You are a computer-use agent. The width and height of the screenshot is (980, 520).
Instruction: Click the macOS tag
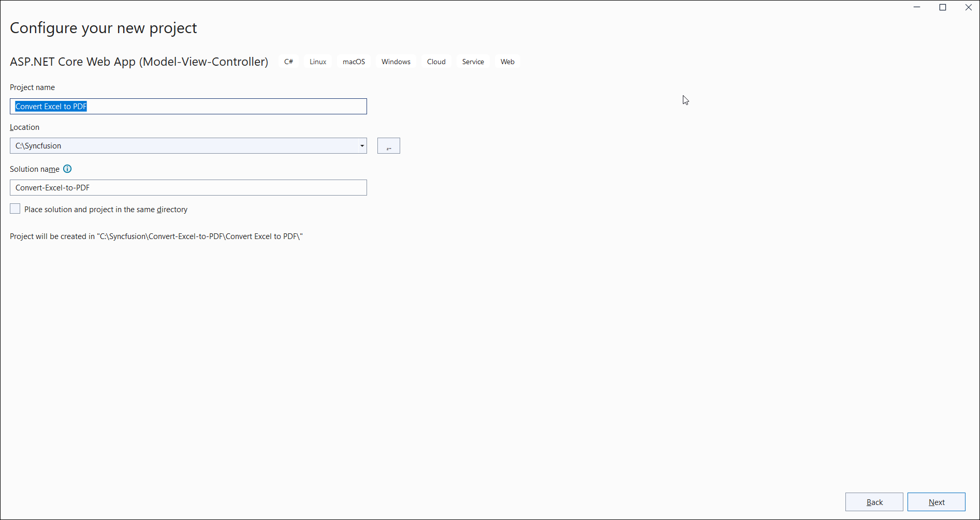[354, 62]
